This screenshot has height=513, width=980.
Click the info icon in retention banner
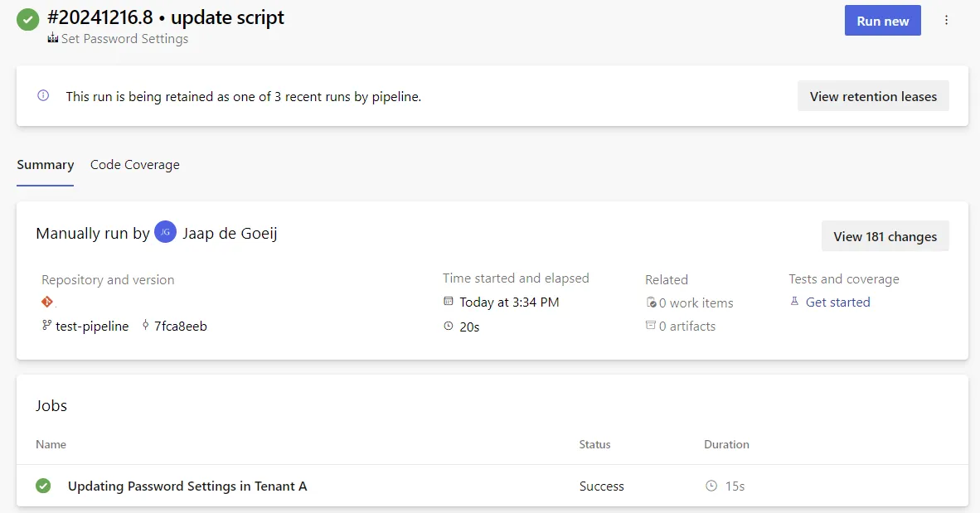pyautogui.click(x=43, y=96)
